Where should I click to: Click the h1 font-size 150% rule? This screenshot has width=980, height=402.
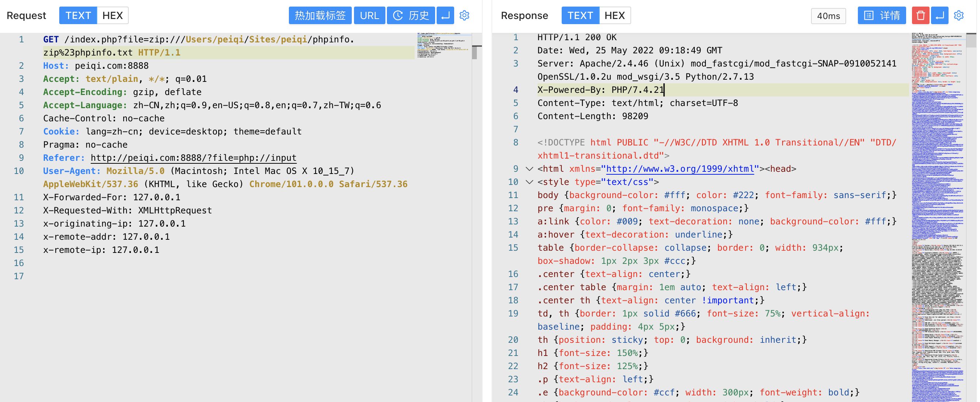[x=593, y=353]
